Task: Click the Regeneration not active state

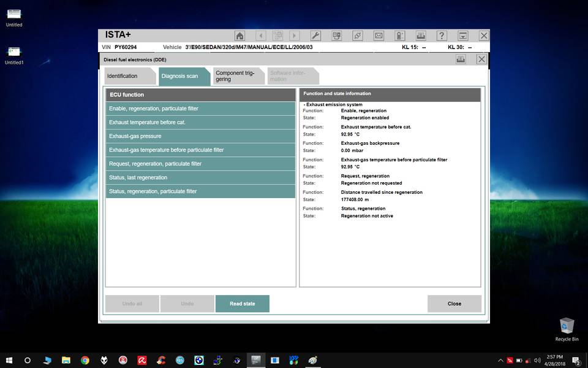Action: click(367, 216)
